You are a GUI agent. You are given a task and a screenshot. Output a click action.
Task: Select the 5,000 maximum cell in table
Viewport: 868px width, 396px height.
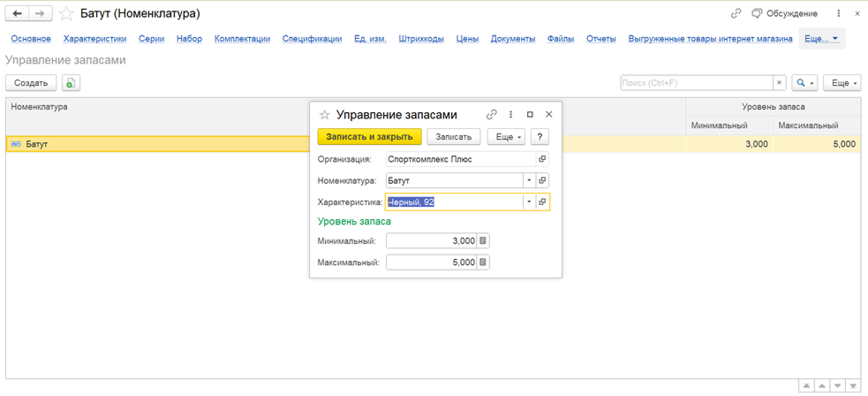(x=817, y=144)
